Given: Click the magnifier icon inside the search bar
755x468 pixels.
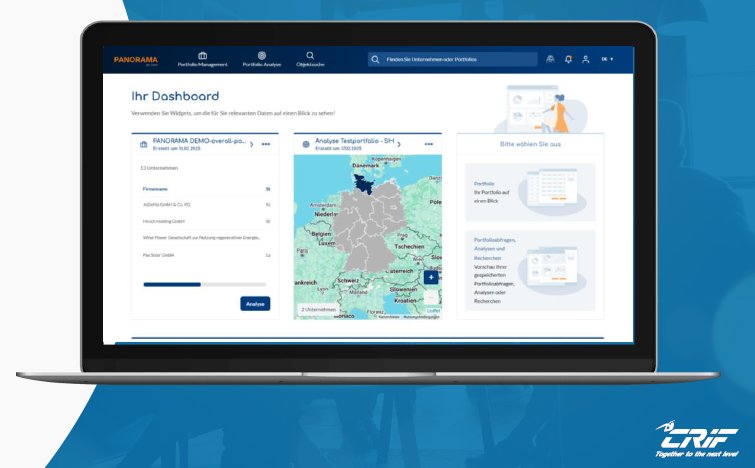Looking at the screenshot, I should click(x=375, y=59).
